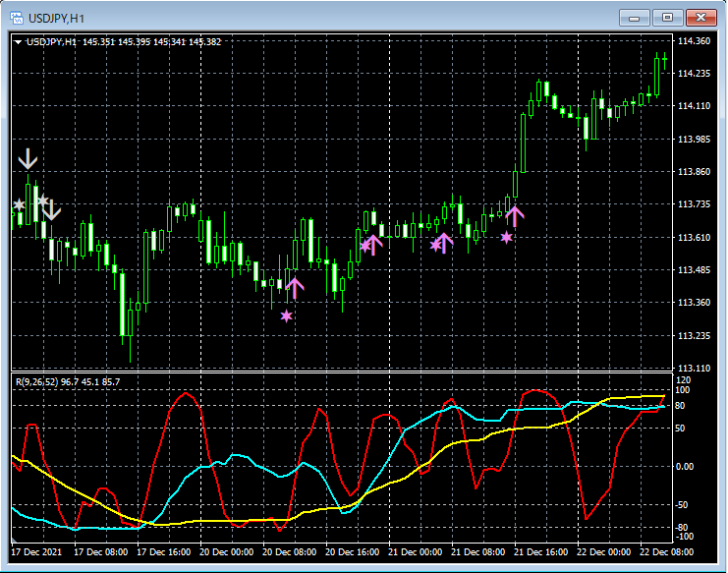Click the pink up arrow at 21 Dec 16:00

(x=515, y=216)
